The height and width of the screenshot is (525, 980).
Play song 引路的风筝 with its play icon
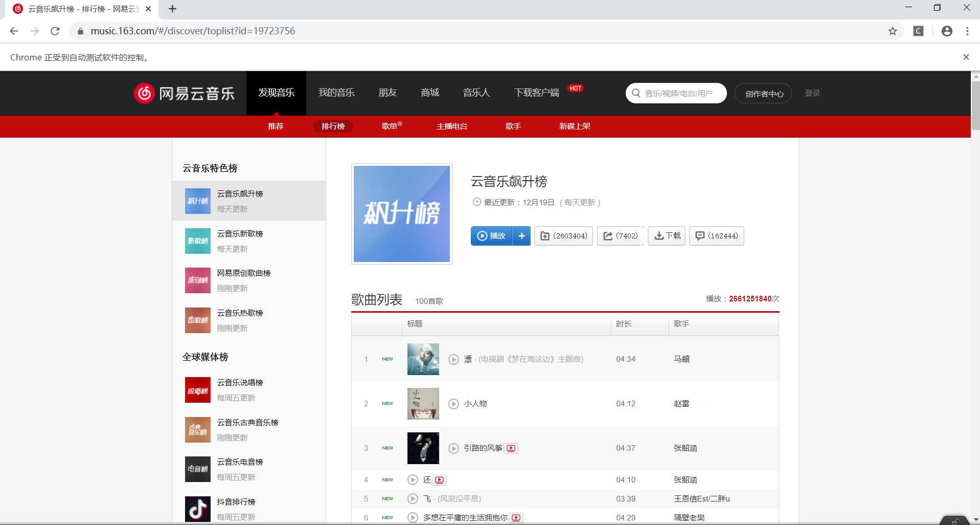click(x=453, y=448)
